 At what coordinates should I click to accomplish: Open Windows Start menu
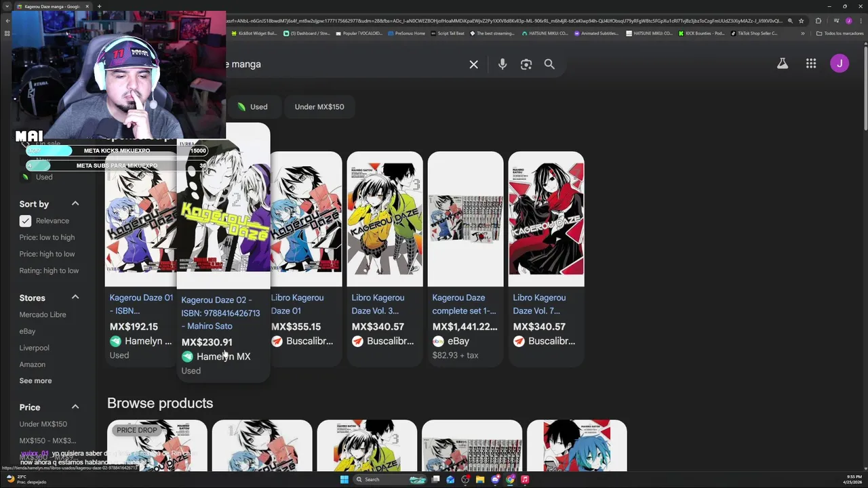(x=344, y=479)
